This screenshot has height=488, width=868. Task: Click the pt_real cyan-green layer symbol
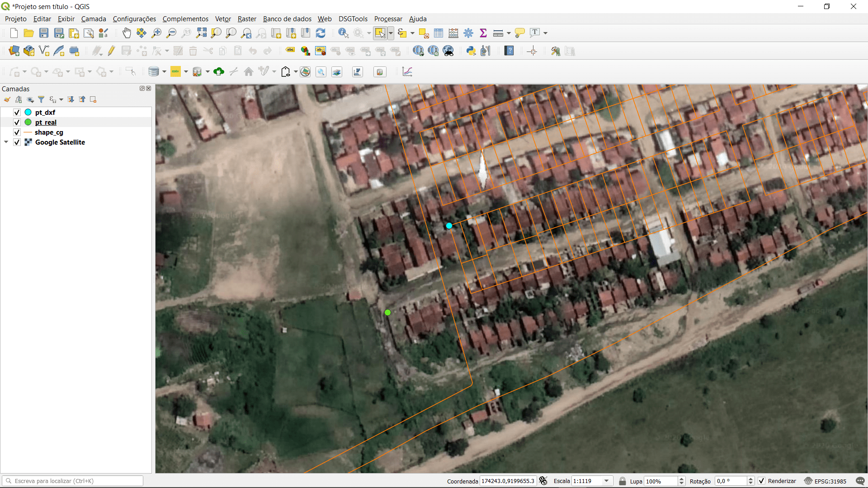[x=28, y=122]
